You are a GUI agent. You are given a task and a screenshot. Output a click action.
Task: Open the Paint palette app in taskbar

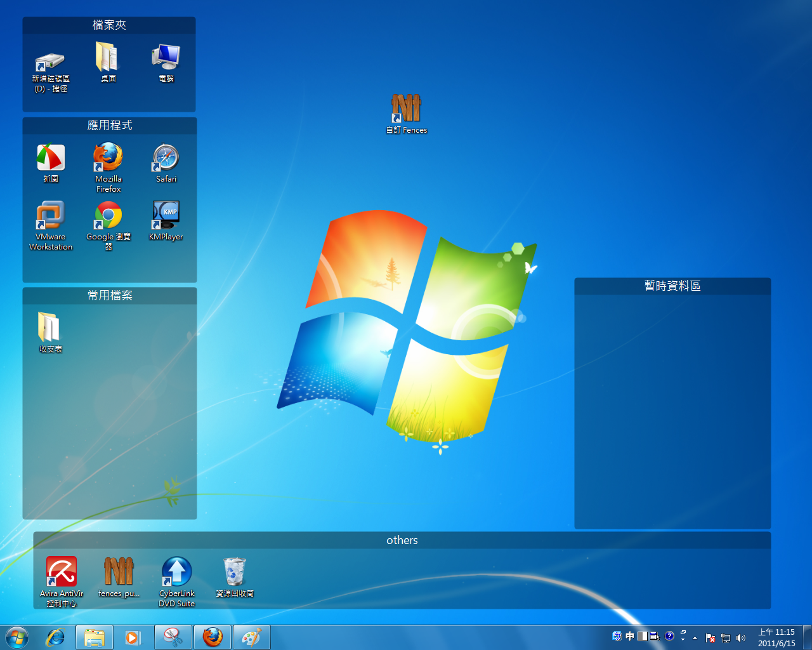coord(252,637)
